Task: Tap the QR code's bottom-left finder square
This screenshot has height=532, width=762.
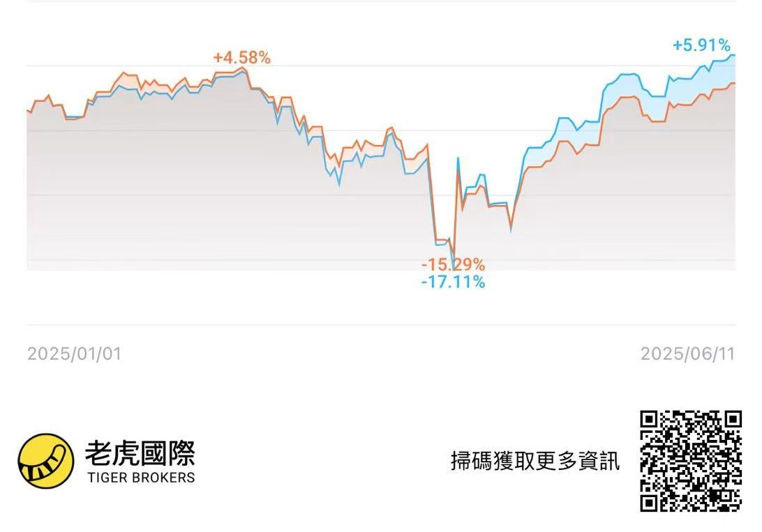Action: click(x=649, y=503)
